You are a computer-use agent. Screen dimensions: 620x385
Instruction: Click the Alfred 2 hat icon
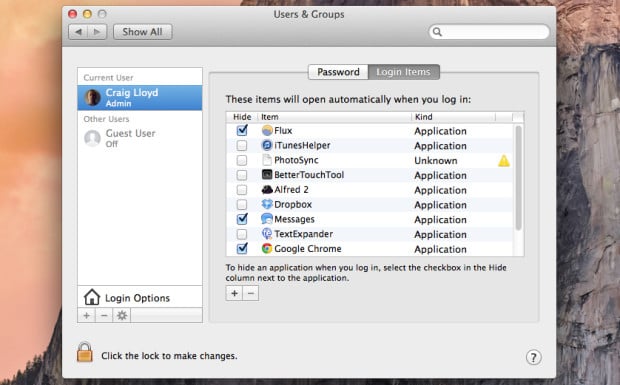(x=267, y=190)
